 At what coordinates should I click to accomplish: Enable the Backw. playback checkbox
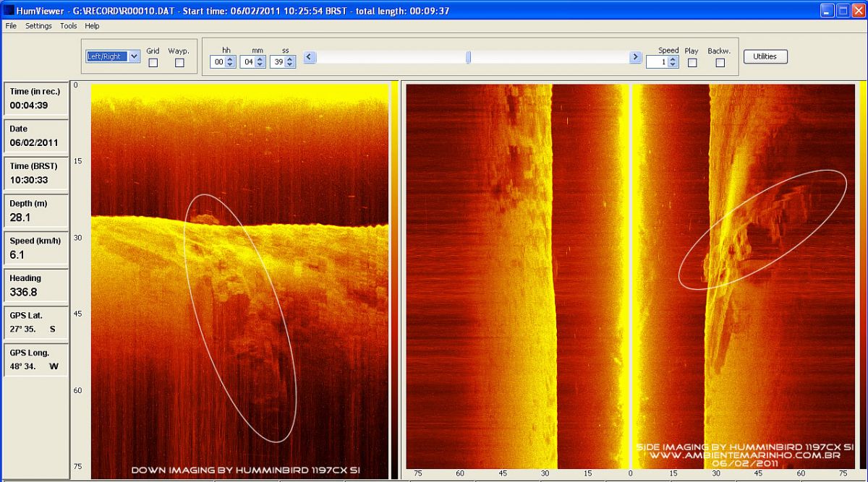click(x=720, y=63)
